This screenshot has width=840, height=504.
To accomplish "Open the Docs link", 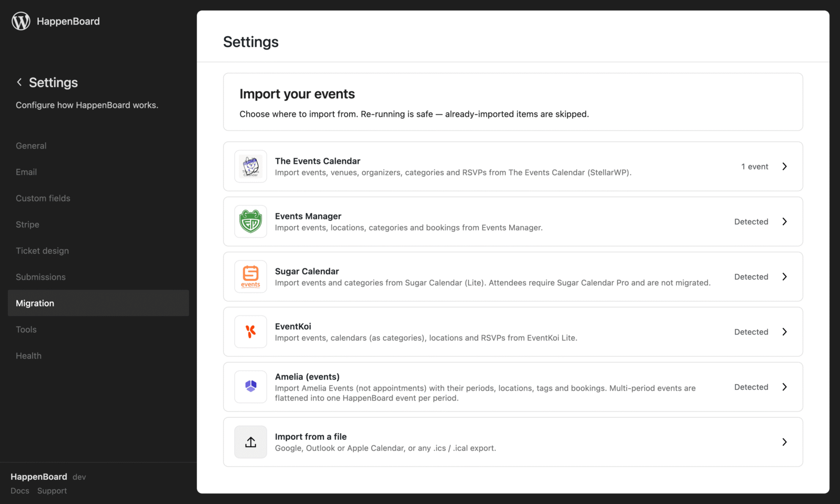I will coord(20,491).
